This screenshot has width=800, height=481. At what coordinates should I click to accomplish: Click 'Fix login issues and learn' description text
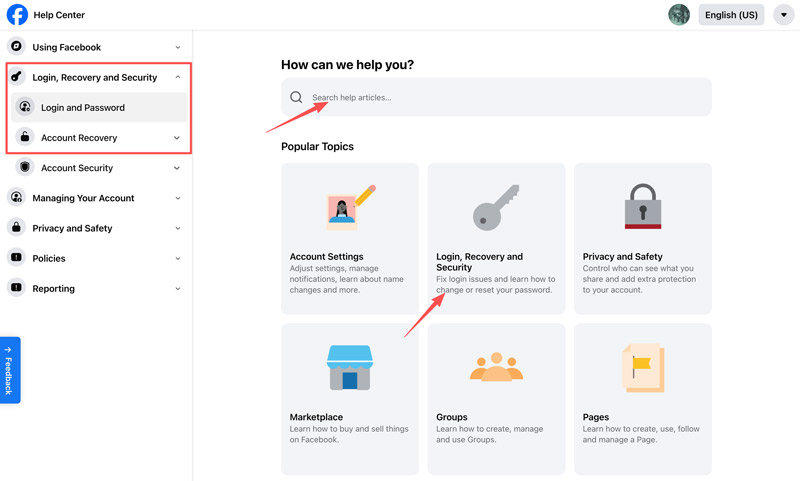pos(495,285)
